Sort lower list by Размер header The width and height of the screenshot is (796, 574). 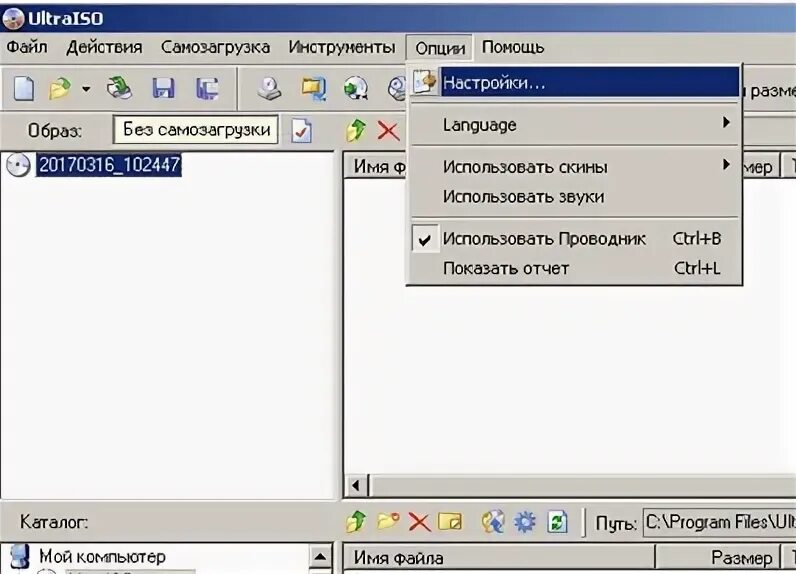[x=718, y=558]
